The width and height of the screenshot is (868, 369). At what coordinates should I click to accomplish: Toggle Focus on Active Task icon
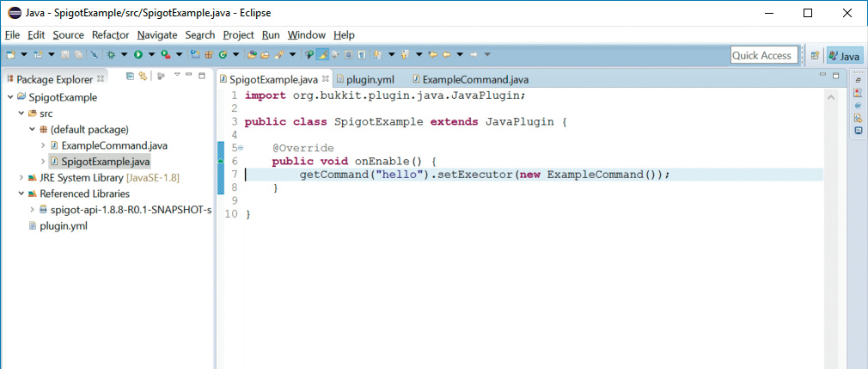(x=160, y=76)
